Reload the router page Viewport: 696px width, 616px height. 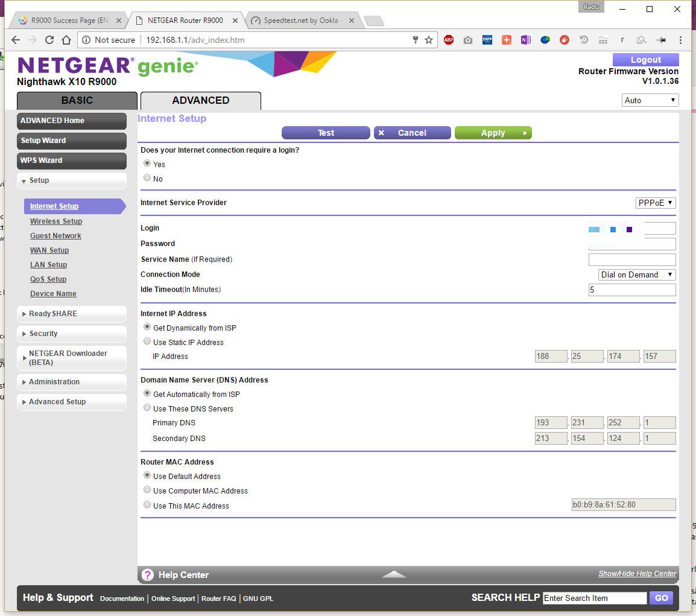pos(49,40)
